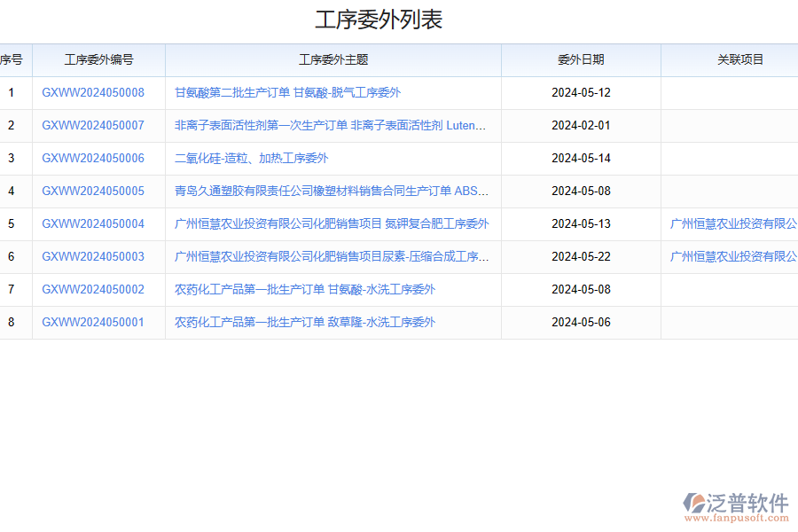Open 二氧化硅-造粒、加热工序委外 link
Image resolution: width=798 pixels, height=532 pixels.
tap(254, 158)
